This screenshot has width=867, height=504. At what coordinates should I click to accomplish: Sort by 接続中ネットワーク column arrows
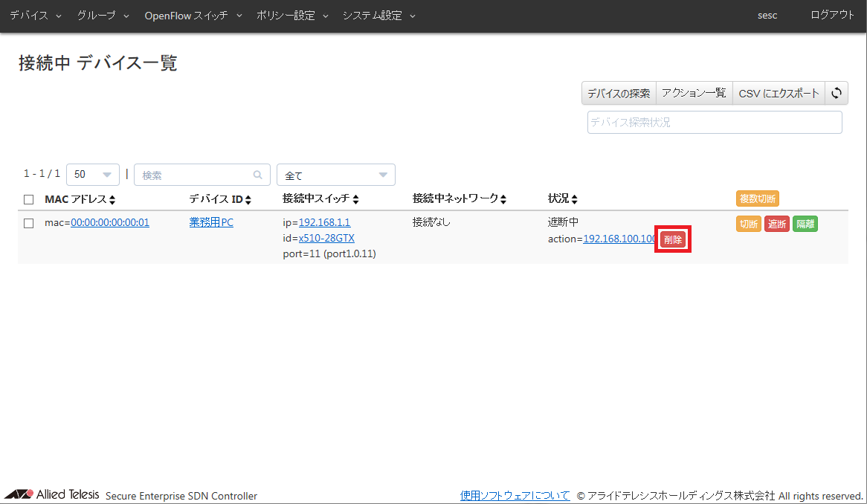click(x=503, y=200)
